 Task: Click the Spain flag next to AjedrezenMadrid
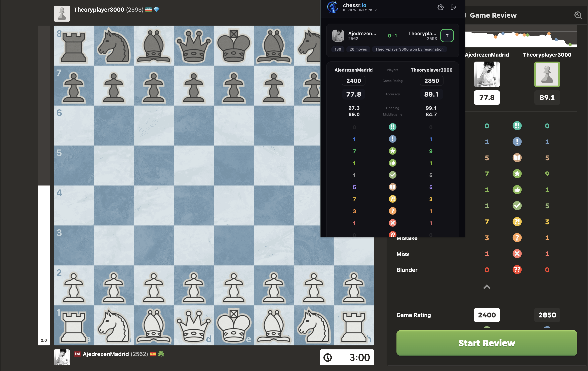(x=153, y=354)
